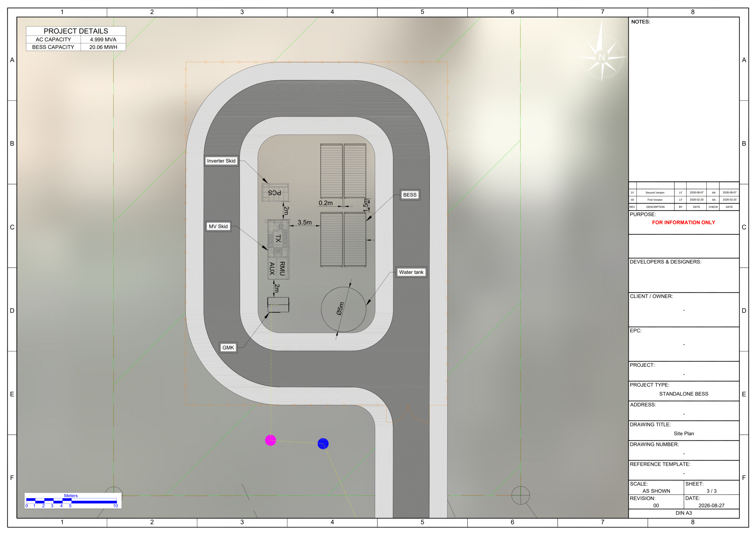The width and height of the screenshot is (756, 535).
Task: Click the 4.999 MVA value cell
Action: (103, 40)
